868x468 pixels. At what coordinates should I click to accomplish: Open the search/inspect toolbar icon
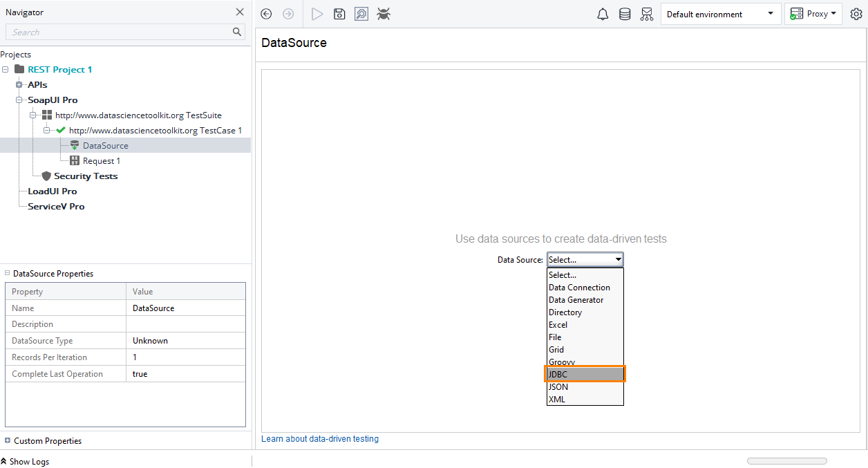coord(361,14)
